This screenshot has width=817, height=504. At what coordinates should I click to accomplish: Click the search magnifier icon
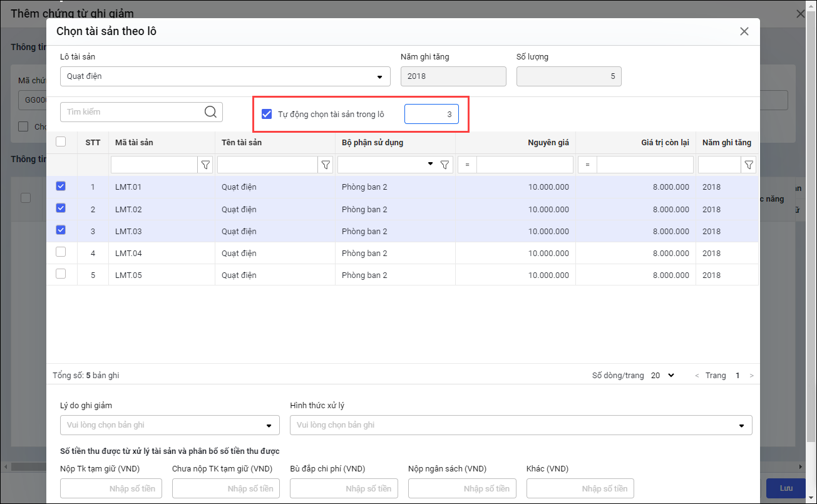tap(210, 112)
